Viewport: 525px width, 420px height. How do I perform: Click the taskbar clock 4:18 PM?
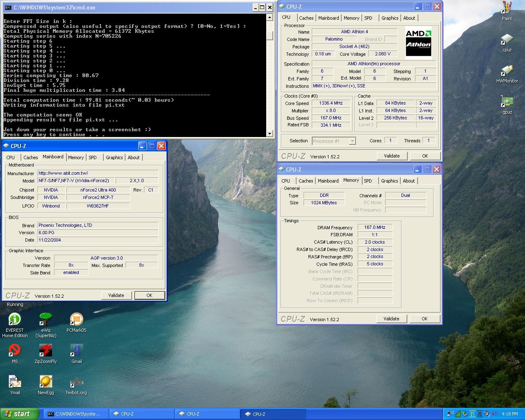509,414
